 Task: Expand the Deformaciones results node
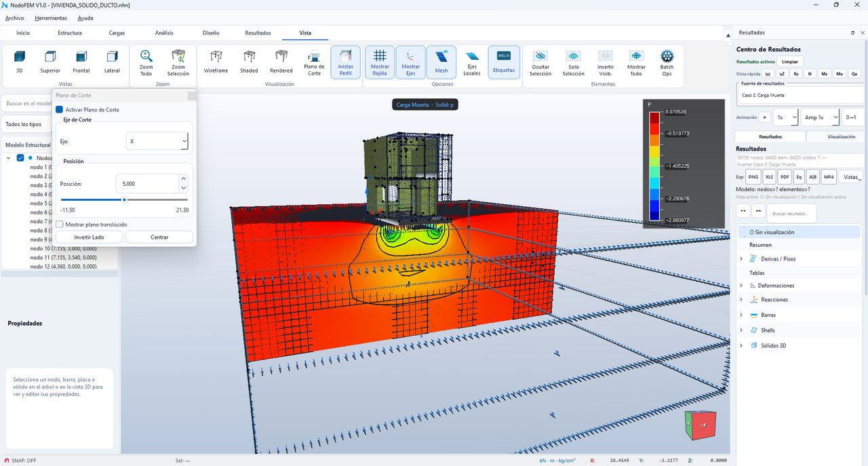pyautogui.click(x=741, y=286)
